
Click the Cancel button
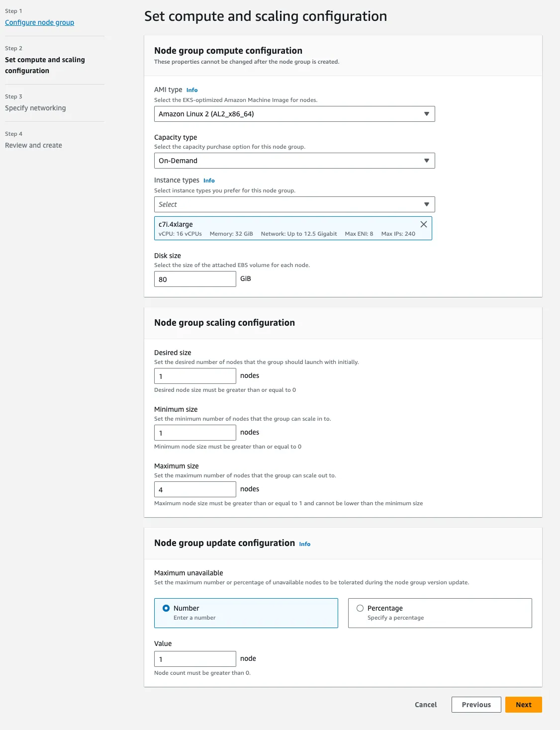pos(425,705)
